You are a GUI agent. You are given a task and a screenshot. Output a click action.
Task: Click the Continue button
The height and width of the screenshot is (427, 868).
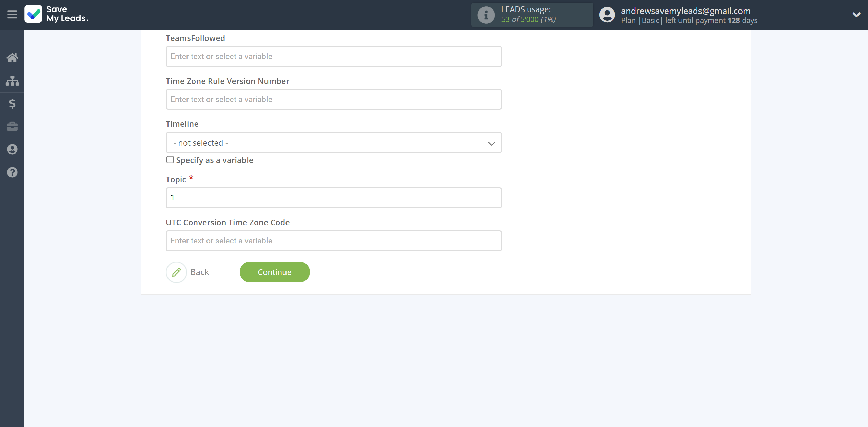275,271
